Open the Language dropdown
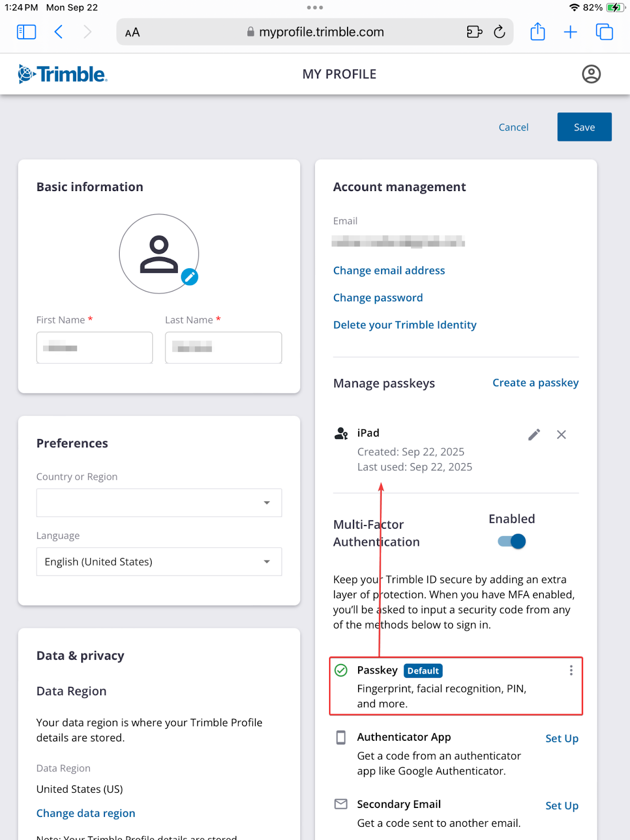The height and width of the screenshot is (840, 630). click(159, 562)
